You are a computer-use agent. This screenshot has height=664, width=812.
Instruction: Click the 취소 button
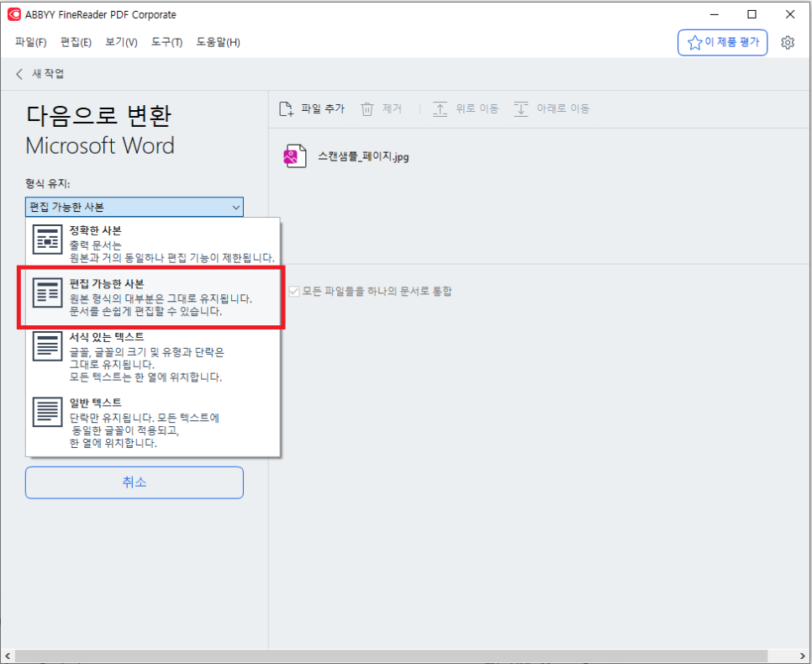(x=134, y=482)
